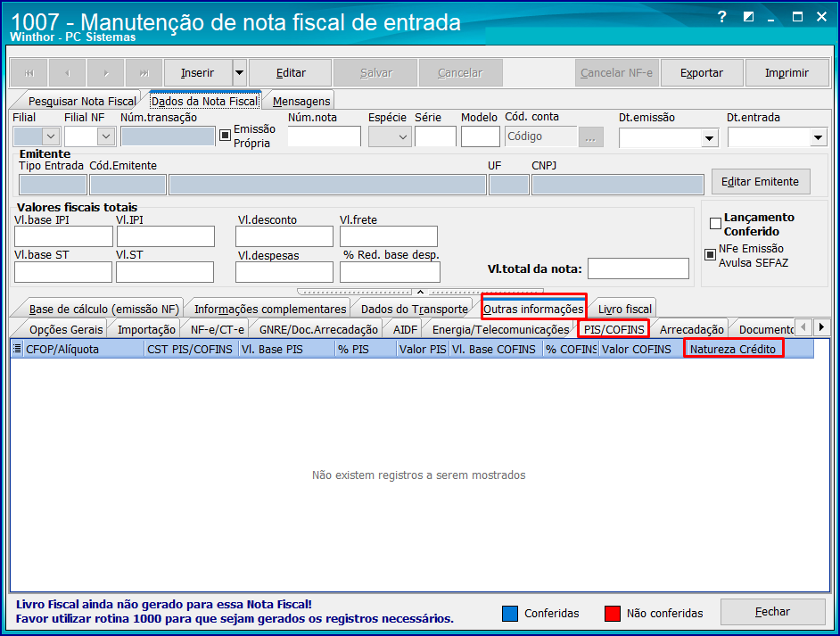
Task: Click the Exportar button
Action: pyautogui.click(x=702, y=73)
